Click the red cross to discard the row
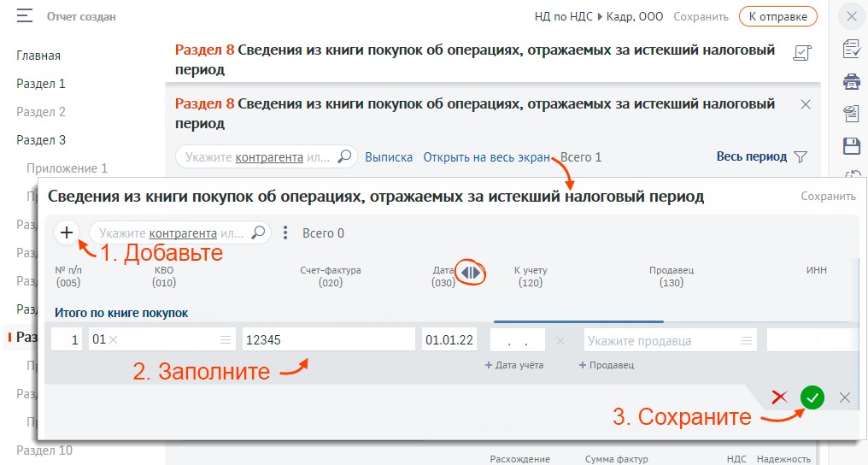868x465 pixels. click(779, 397)
